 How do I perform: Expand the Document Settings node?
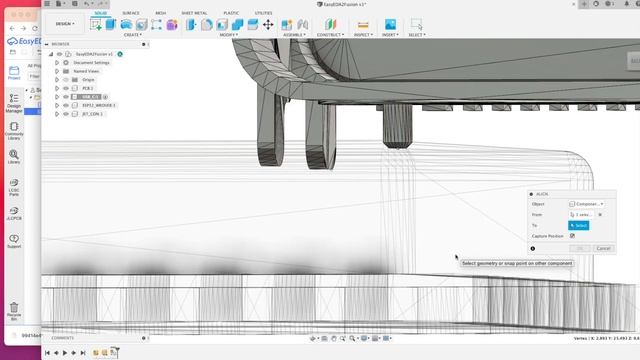click(57, 62)
